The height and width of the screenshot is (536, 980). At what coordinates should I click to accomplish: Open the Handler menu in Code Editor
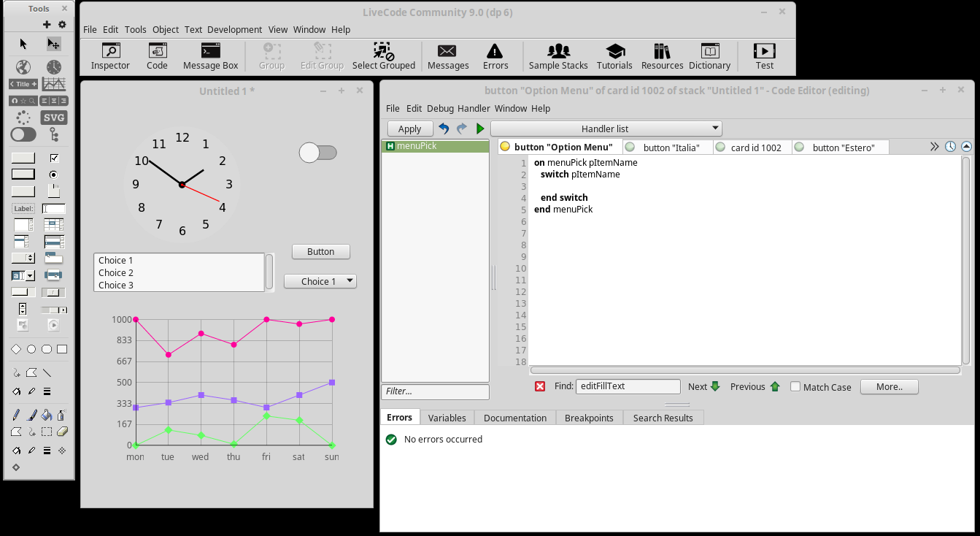[474, 108]
